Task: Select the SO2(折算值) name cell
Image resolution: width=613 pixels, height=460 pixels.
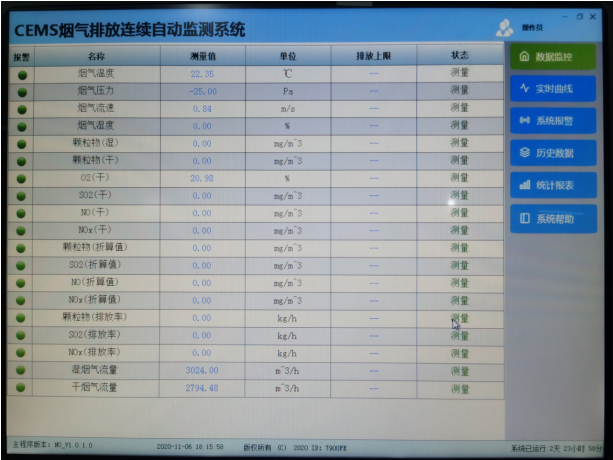Action: click(95, 265)
